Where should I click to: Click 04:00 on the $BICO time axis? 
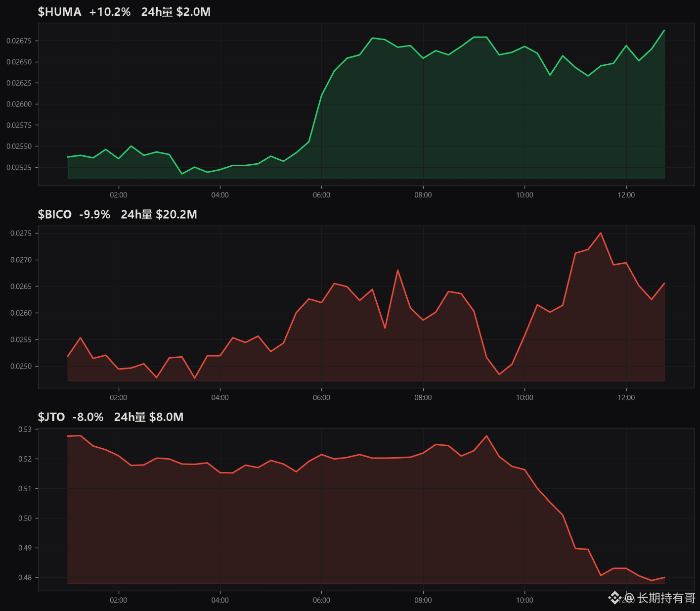pos(220,398)
